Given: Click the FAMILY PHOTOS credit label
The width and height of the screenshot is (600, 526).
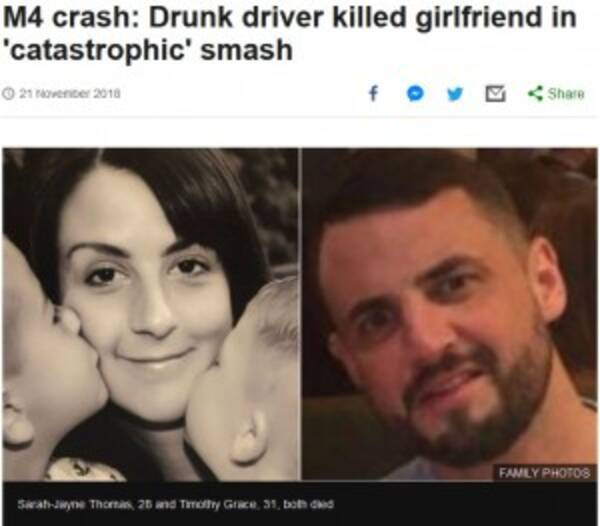Looking at the screenshot, I should 545,473.
